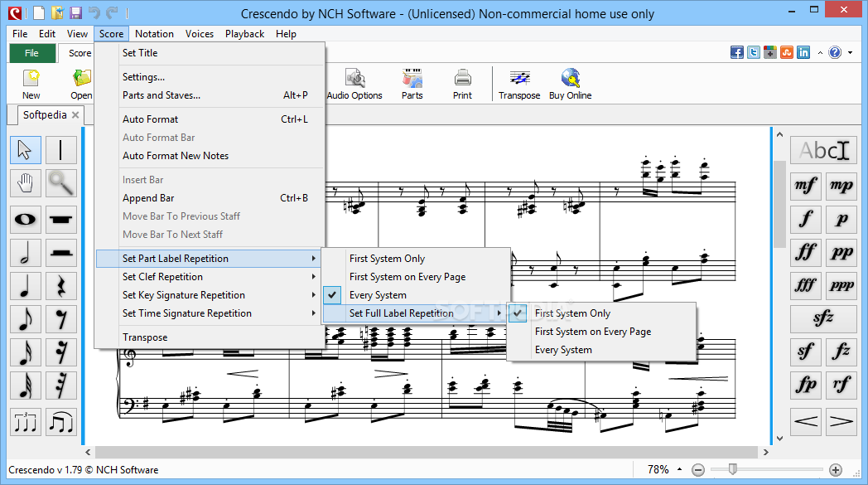Expand Set Part Label Repetition submenu
The width and height of the screenshot is (868, 485).
tap(209, 259)
